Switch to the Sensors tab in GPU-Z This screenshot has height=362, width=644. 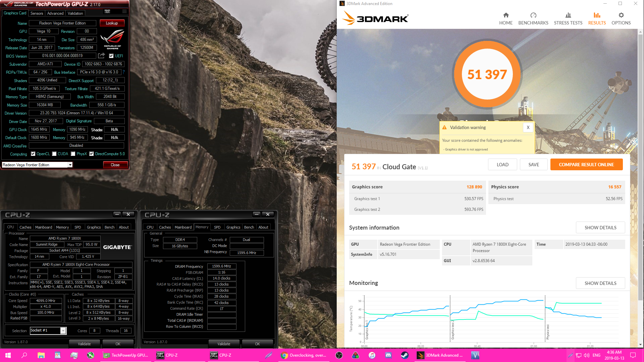pyautogui.click(x=37, y=13)
